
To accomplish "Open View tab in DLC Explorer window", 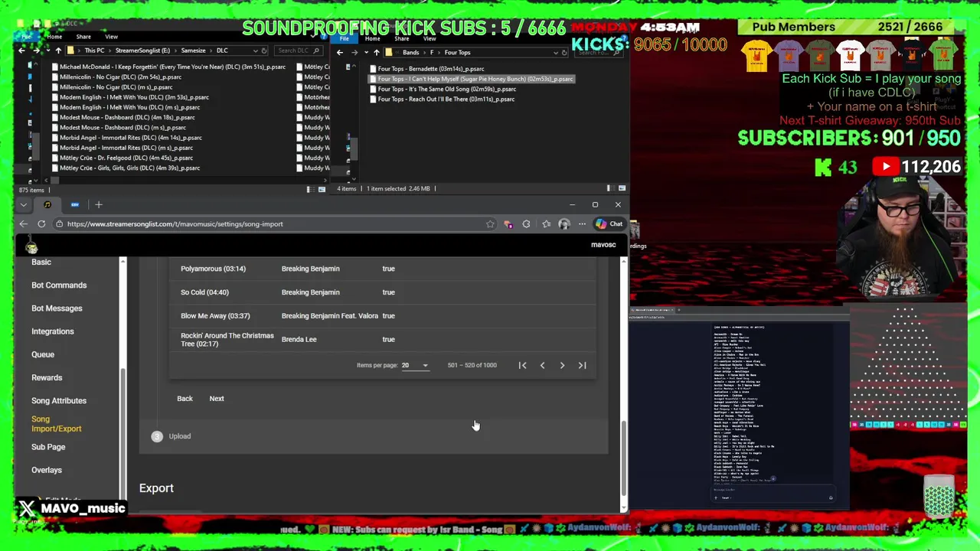I will coord(111,37).
